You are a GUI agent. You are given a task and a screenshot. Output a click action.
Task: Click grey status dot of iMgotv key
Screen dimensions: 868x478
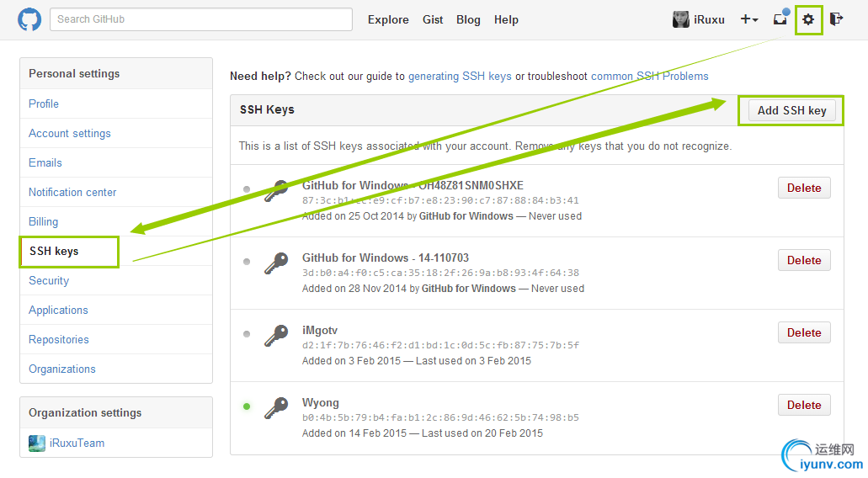click(247, 334)
